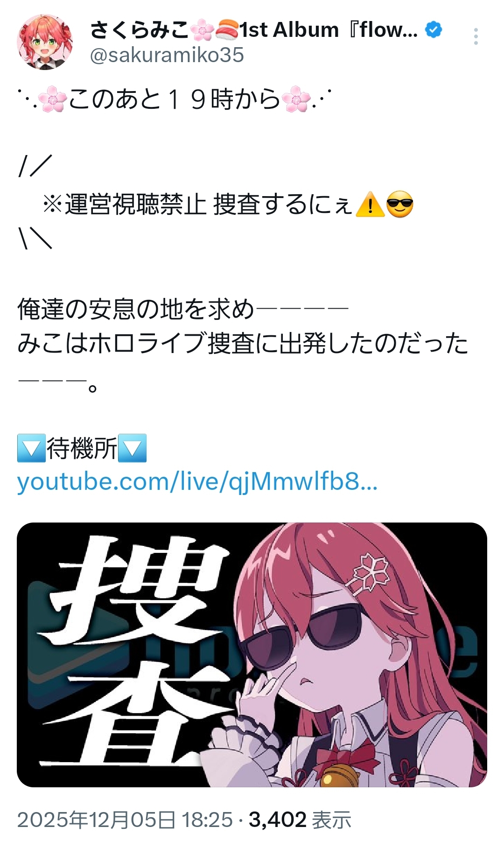Tap the down-arrow emoji after 待機所
Viewport: 504px width, 841px height.
[x=133, y=448]
